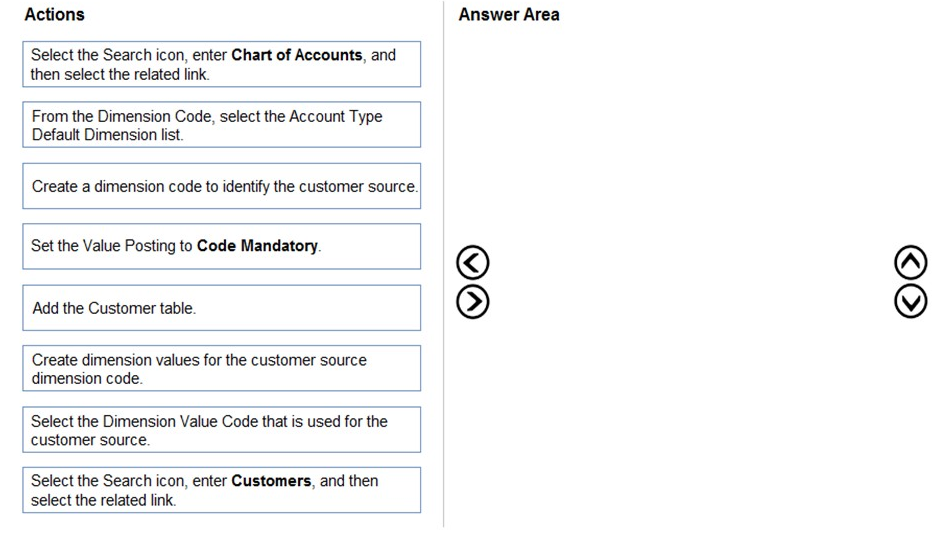Select the Customers search action box
The width and height of the screenshot is (950, 538).
click(221, 490)
